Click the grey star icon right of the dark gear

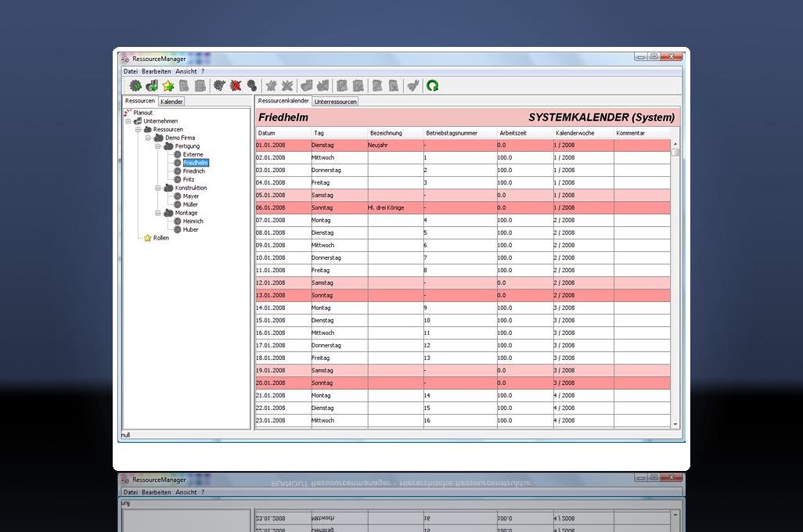click(x=271, y=85)
